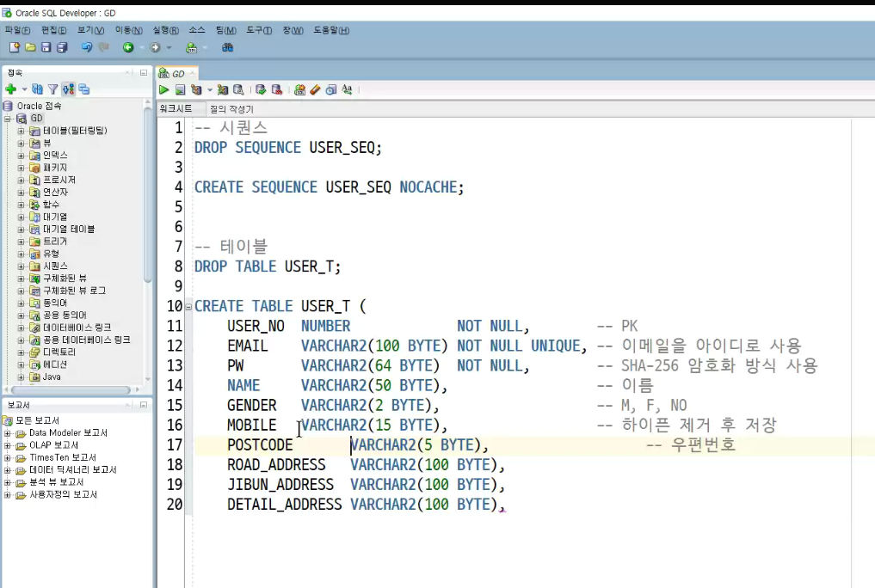Run script icon in worksheet toolbar
This screenshot has height=588, width=875.
pyautogui.click(x=180, y=89)
